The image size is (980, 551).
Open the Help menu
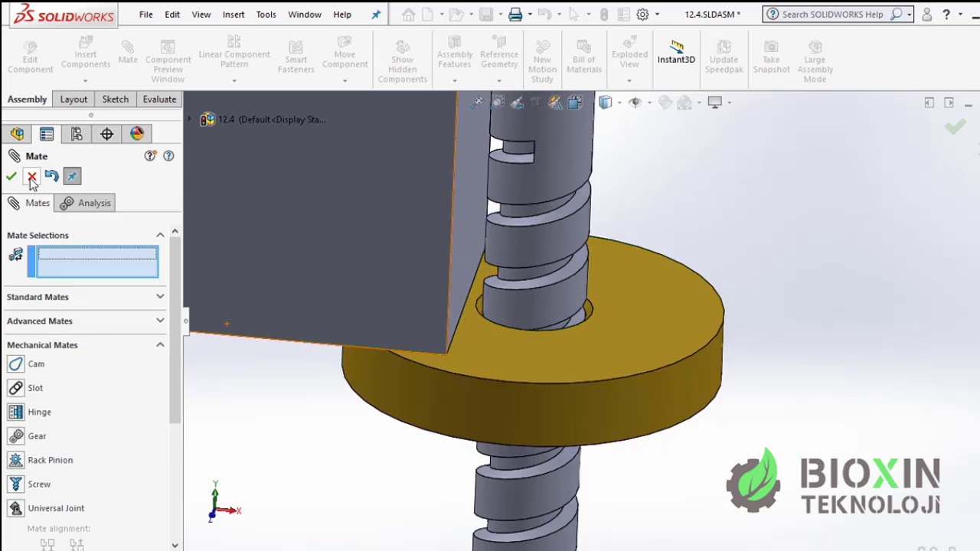tap(342, 15)
